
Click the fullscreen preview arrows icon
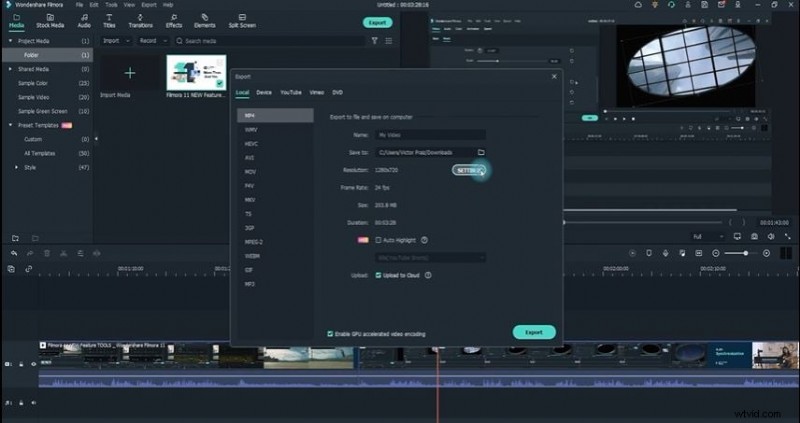point(787,237)
